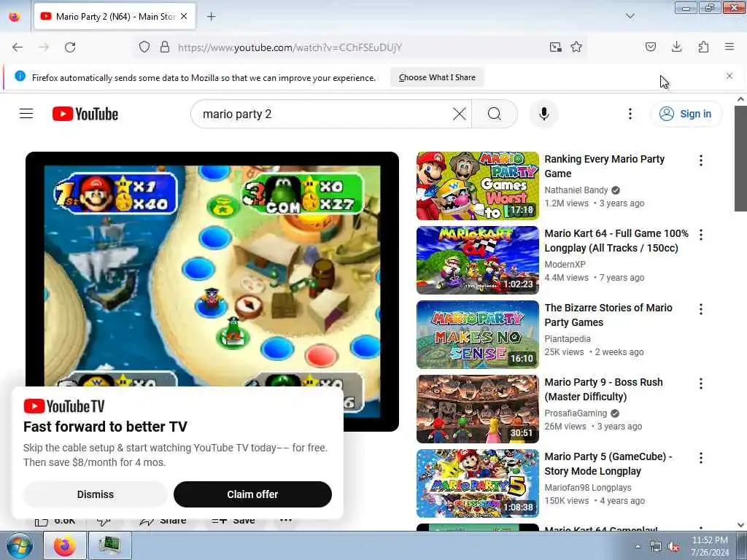The width and height of the screenshot is (747, 560).
Task: Open network tray icon
Action: point(656,547)
